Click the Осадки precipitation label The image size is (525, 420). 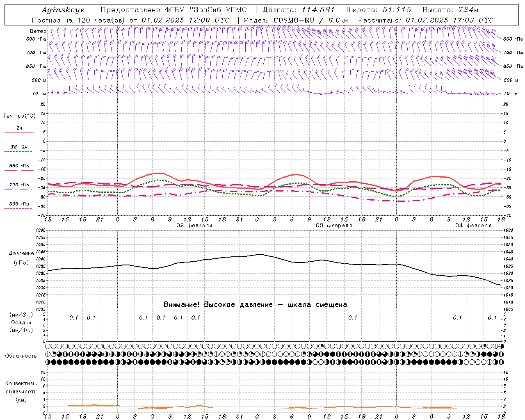tap(21, 322)
